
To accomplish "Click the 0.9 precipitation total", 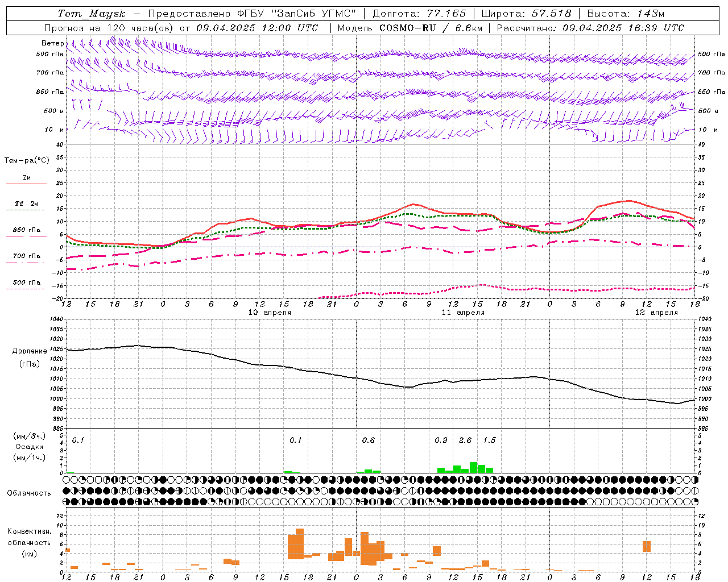I will (441, 440).
